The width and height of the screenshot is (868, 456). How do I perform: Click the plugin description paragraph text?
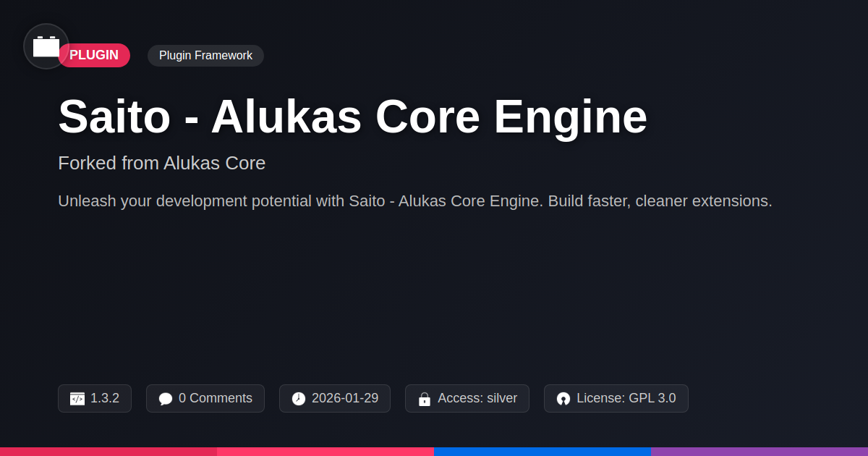[414, 201]
